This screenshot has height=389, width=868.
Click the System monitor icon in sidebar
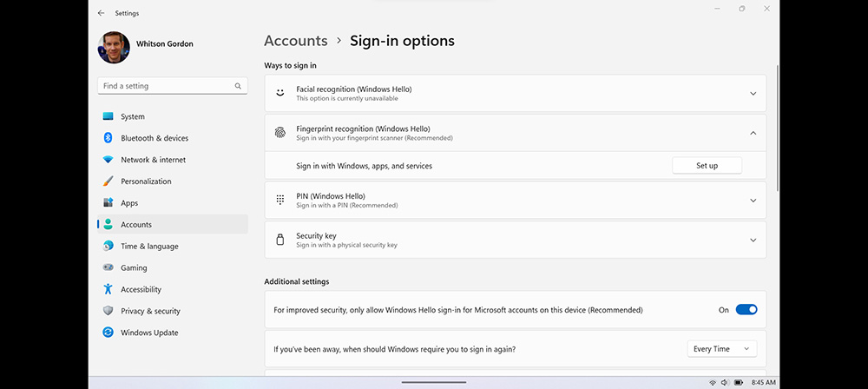point(108,116)
